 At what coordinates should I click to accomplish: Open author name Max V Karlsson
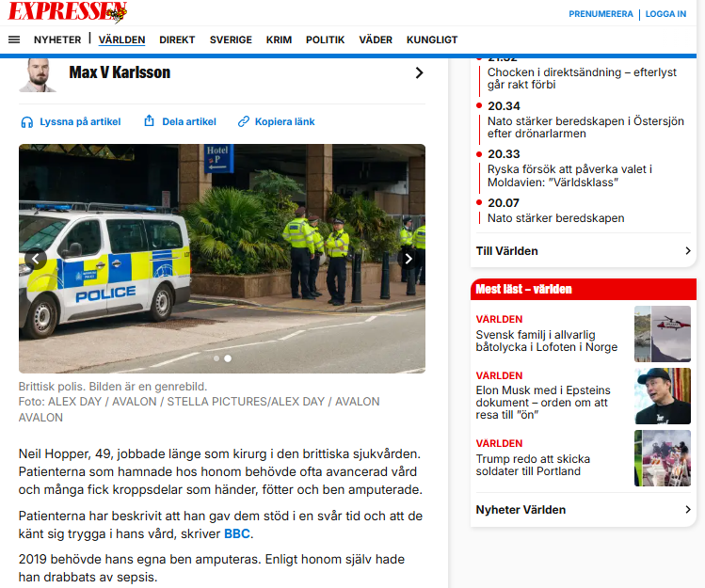click(x=120, y=72)
